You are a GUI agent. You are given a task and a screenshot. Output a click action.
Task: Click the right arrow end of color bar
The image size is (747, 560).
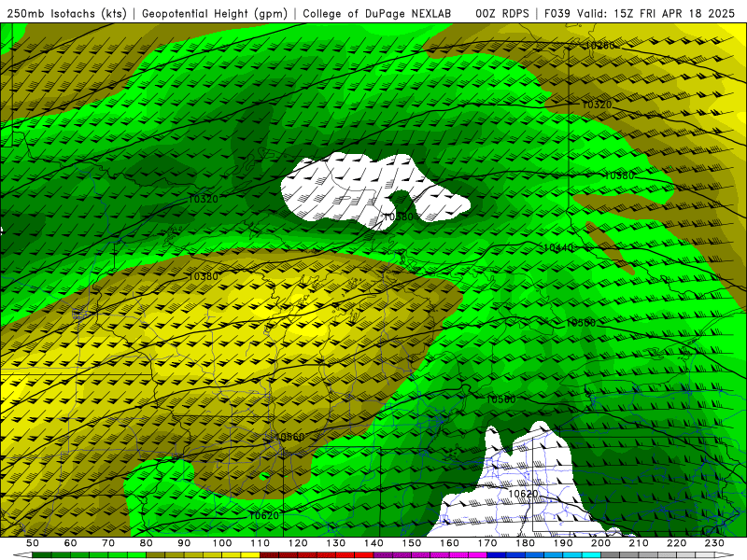tap(725, 555)
